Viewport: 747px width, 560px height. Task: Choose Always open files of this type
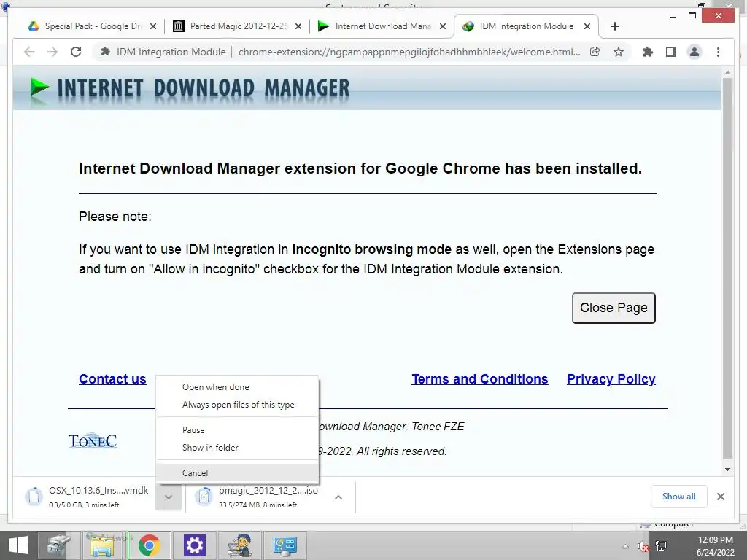point(237,405)
